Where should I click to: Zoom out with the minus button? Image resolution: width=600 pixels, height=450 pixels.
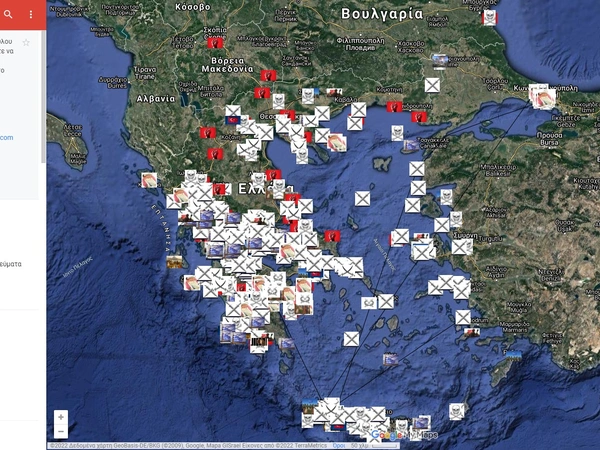pyautogui.click(x=61, y=431)
